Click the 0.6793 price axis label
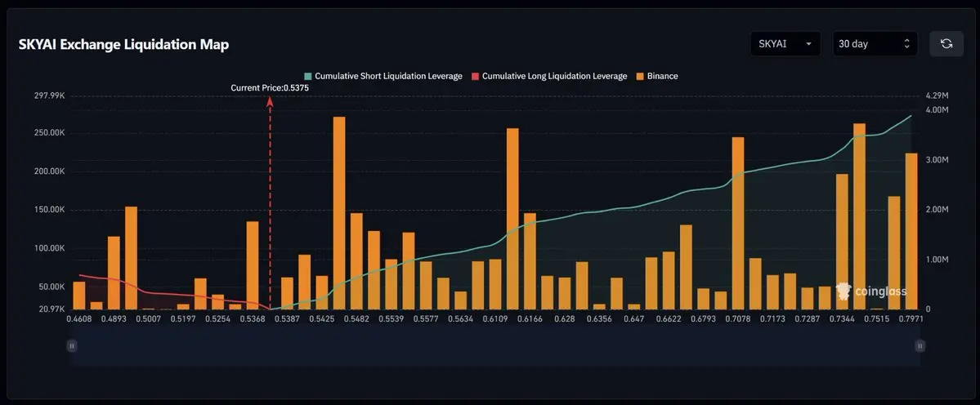Viewport: 980px width, 405px height. click(703, 319)
